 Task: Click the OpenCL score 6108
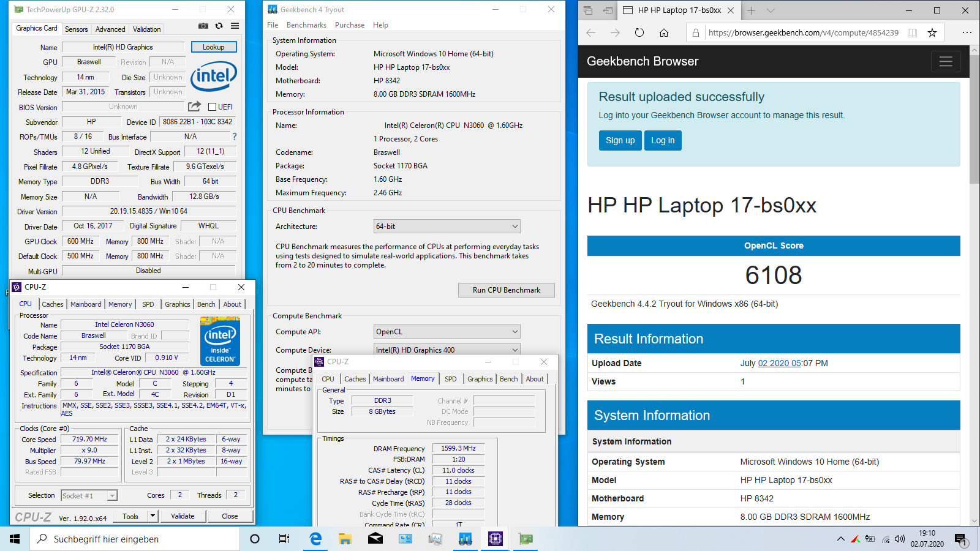tap(774, 275)
